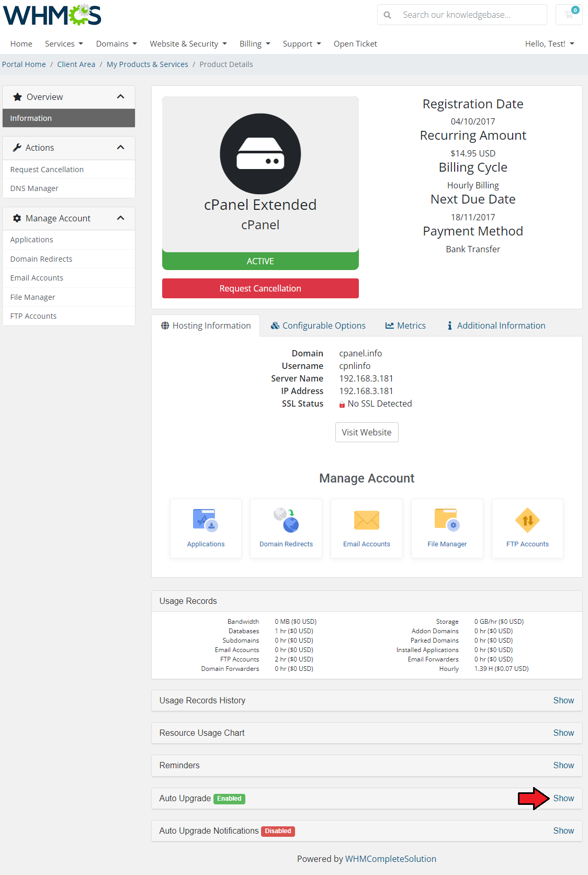Click red Request Cancellation button
The height and width of the screenshot is (875, 588).
pyautogui.click(x=261, y=288)
